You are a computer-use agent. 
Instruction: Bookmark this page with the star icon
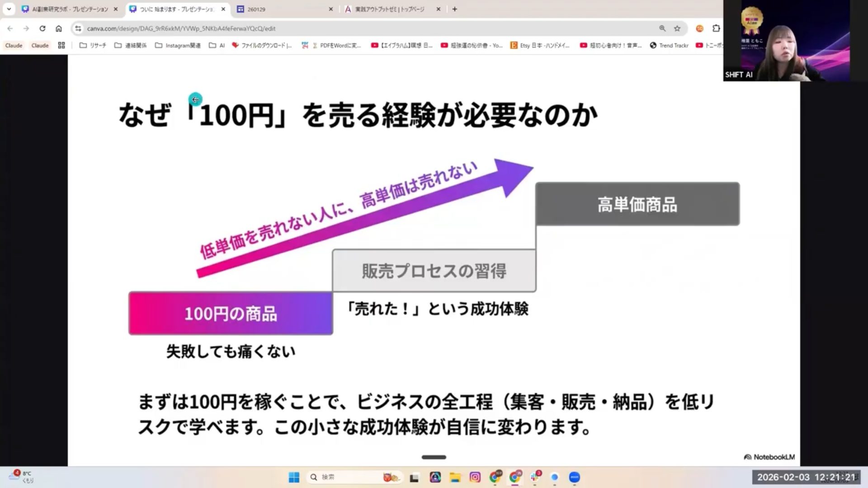pyautogui.click(x=677, y=28)
